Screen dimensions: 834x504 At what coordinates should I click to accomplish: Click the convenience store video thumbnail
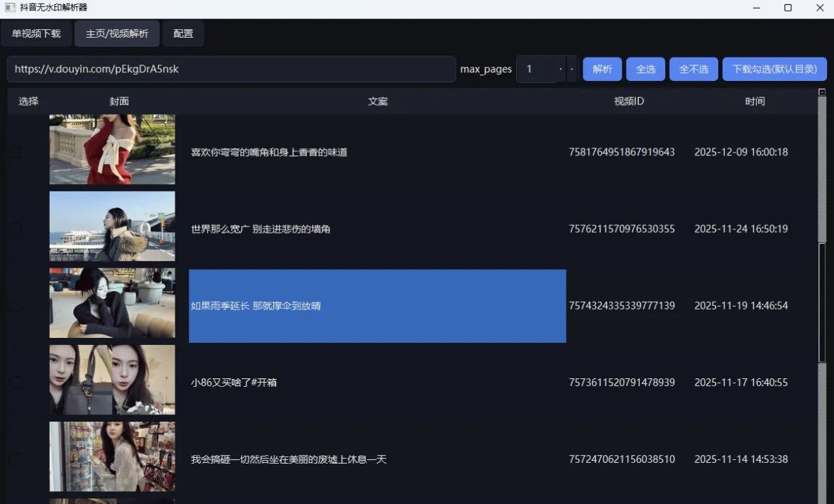tap(111, 456)
